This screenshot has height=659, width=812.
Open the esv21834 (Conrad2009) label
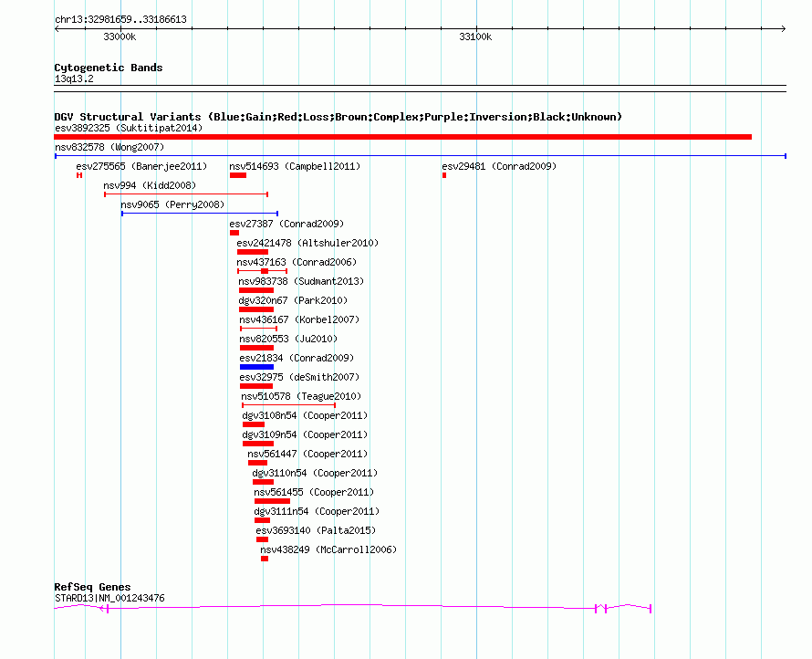(x=297, y=358)
